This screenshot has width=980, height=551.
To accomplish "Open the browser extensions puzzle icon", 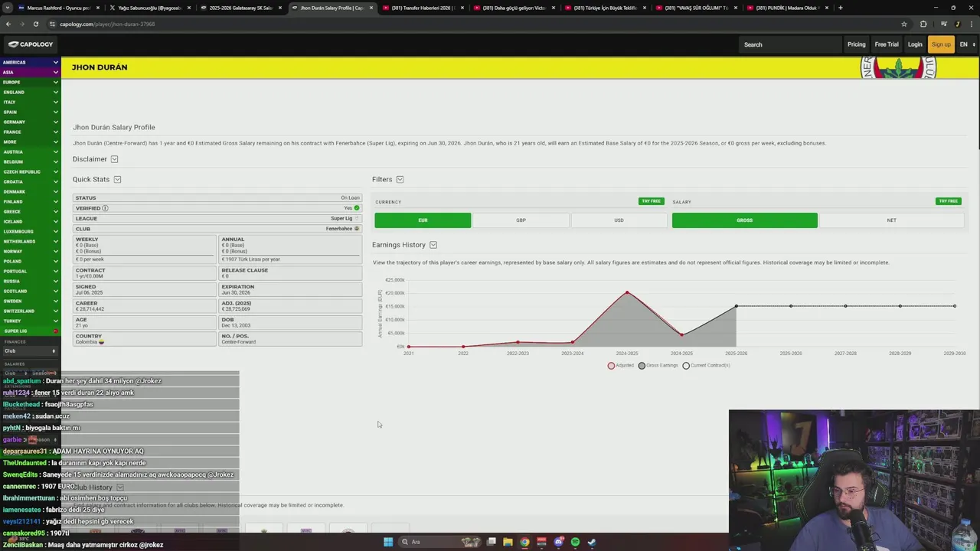I will 923,24.
